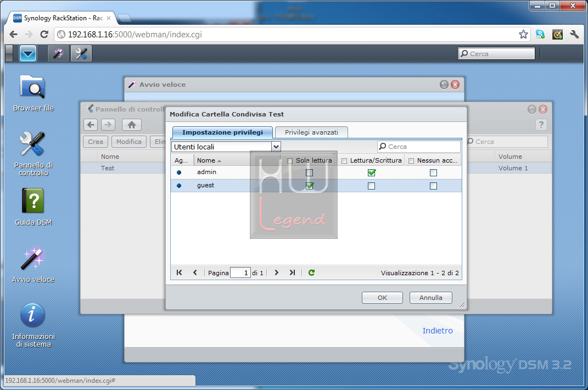Screen dimensions: 588x390
Task: Select the admin user row
Action: pyautogui.click(x=316, y=172)
